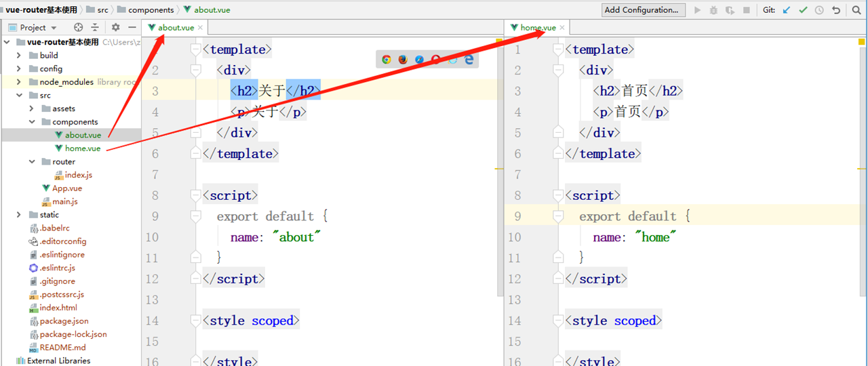Click the Run button in toolbar
868x366 pixels.
coord(698,10)
